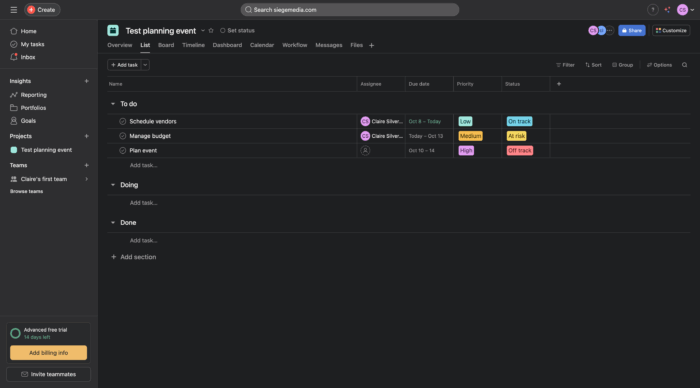Click the Create button
This screenshot has height=388, width=700.
[42, 9]
